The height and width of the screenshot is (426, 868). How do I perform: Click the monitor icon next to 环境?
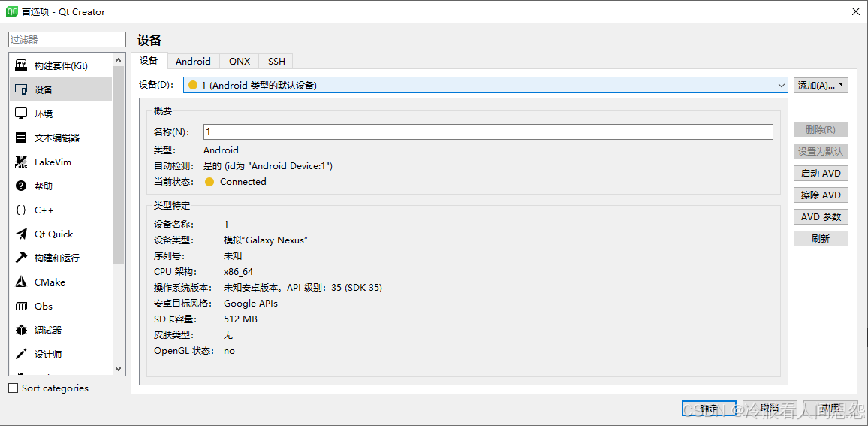pos(21,113)
